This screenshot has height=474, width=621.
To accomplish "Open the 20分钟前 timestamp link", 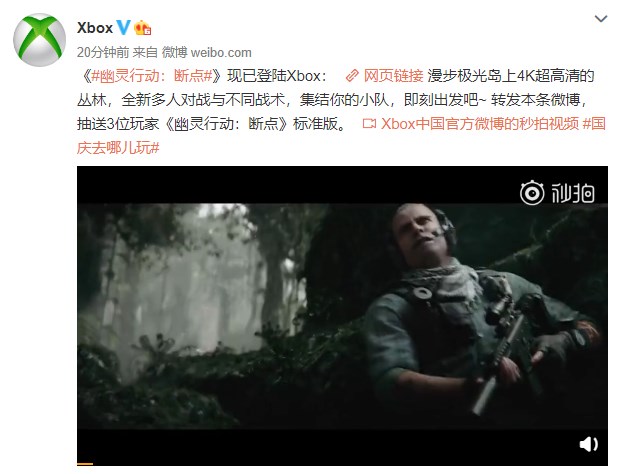I will tap(103, 52).
